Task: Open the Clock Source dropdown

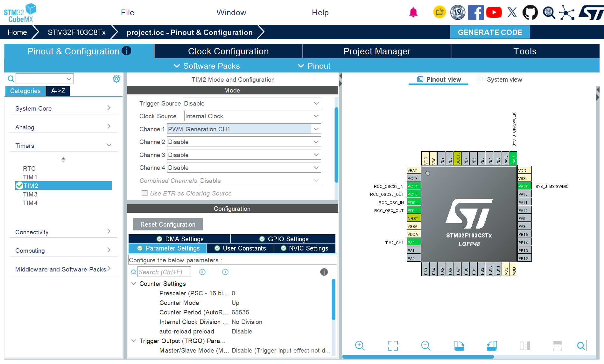Action: tap(252, 116)
